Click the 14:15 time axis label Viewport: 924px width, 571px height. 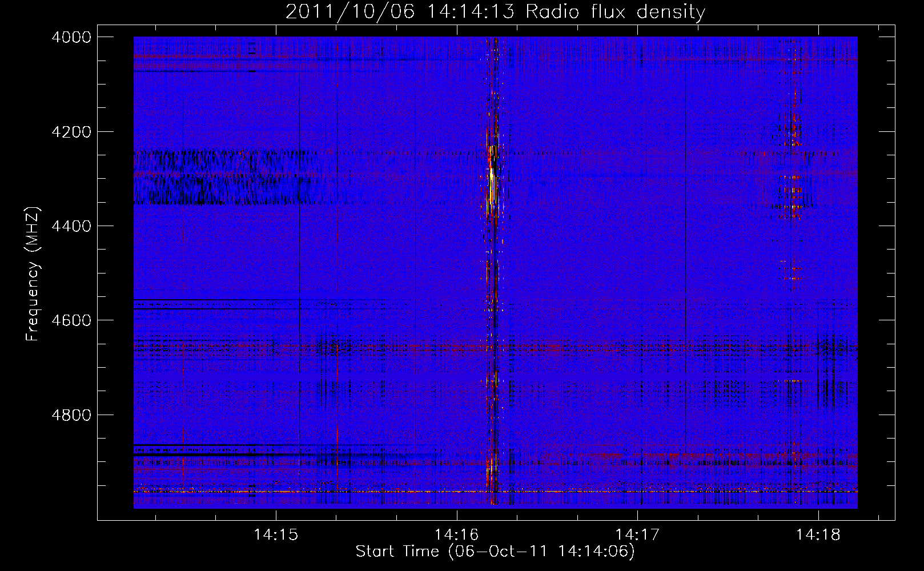[x=276, y=534]
